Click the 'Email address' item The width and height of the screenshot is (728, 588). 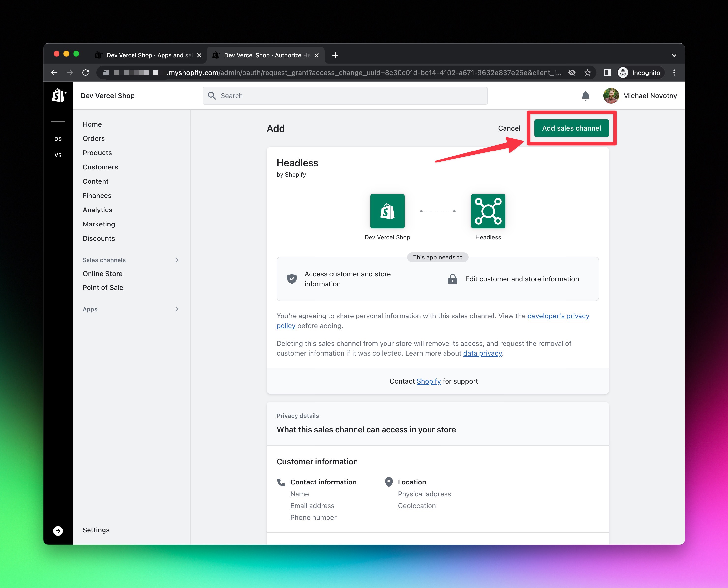pos(312,505)
